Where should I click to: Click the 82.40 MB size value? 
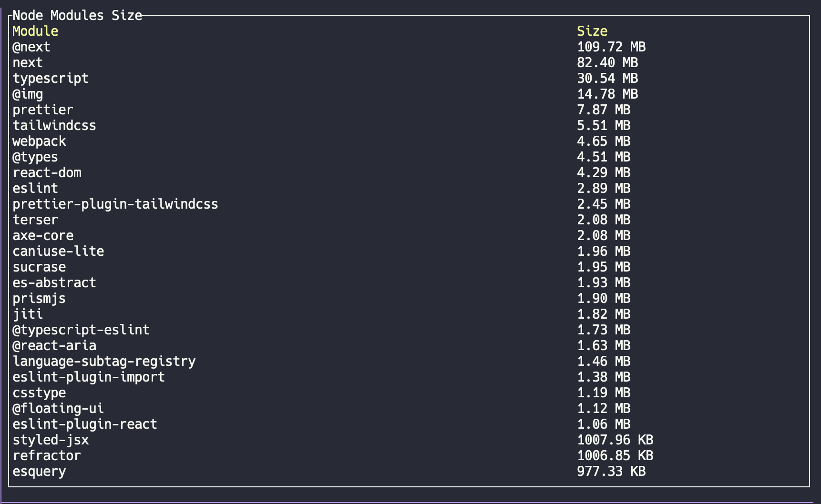tap(607, 63)
